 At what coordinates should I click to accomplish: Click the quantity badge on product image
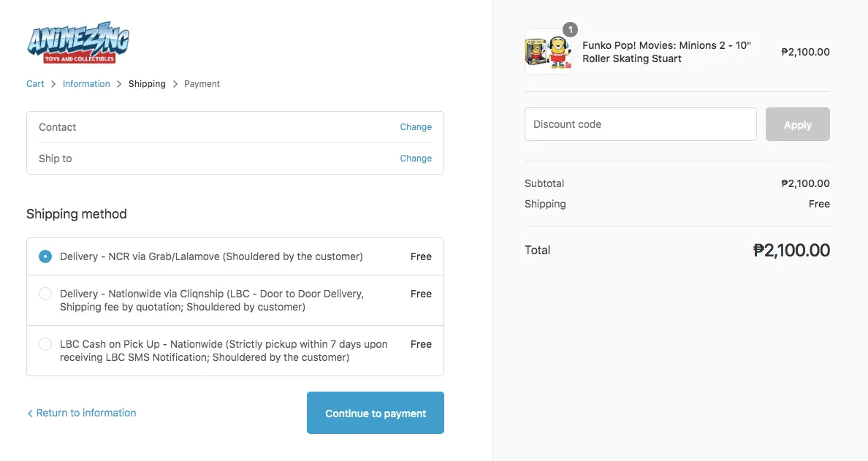click(570, 29)
